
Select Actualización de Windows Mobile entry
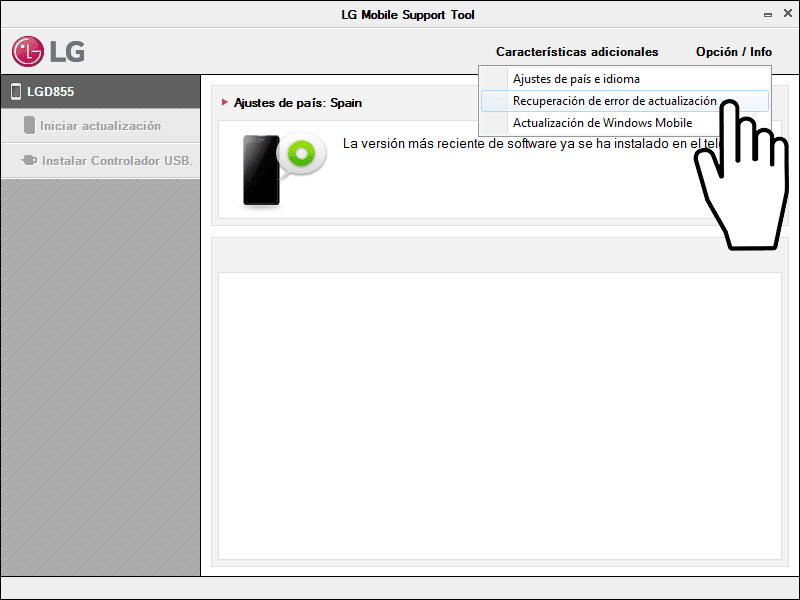click(x=605, y=123)
